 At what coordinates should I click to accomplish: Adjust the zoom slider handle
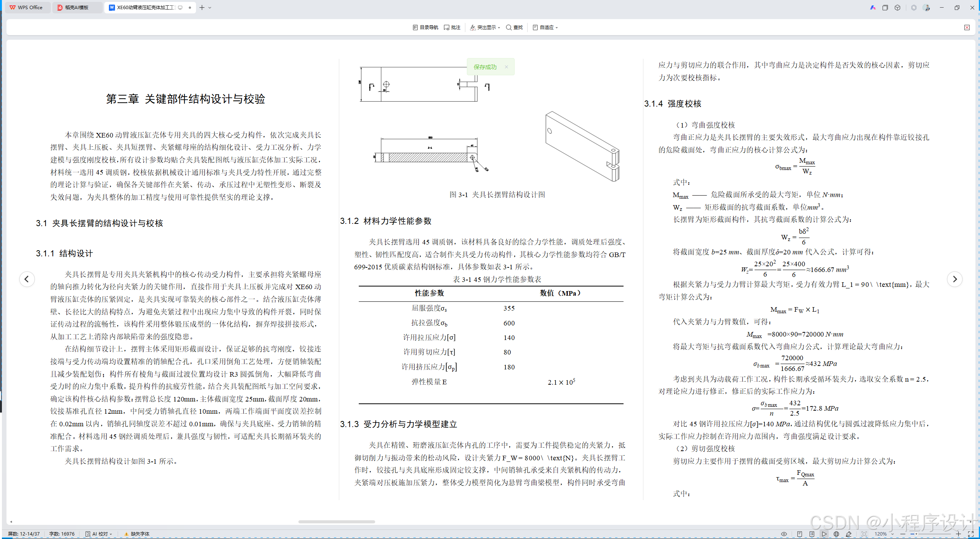coord(916,534)
